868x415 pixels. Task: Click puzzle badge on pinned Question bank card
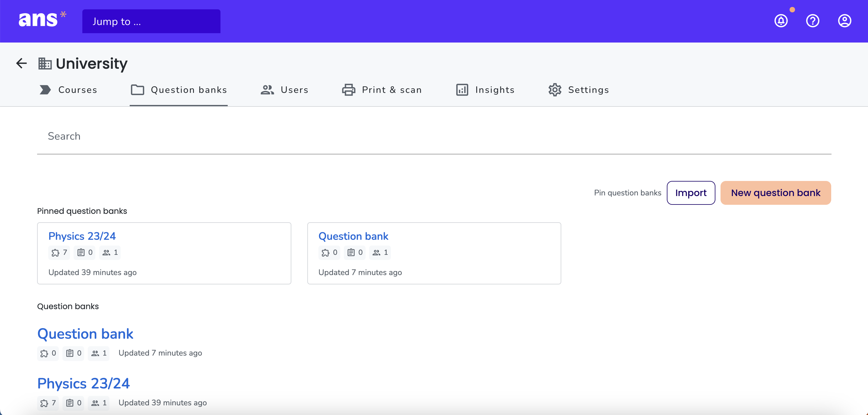click(x=329, y=253)
